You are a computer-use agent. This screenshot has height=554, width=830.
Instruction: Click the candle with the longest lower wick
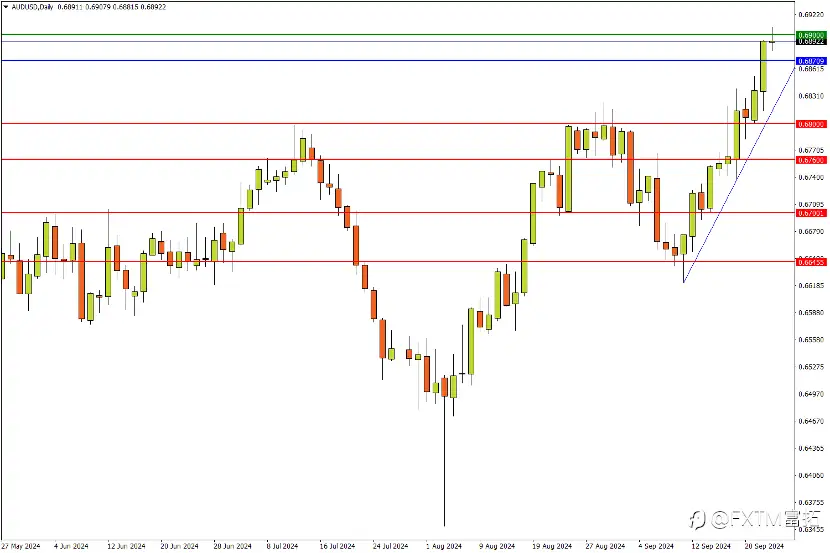[x=444, y=451]
